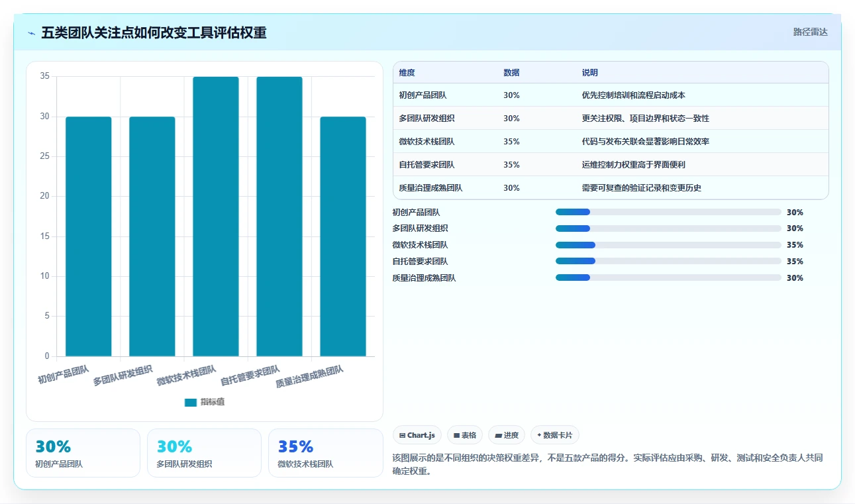This screenshot has height=504, width=855.
Task: Click the 路径雷达 label in header
Action: coord(810,32)
